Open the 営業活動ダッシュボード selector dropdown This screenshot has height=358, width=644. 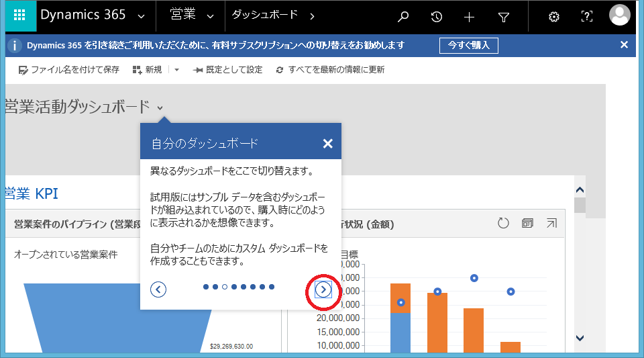160,108
